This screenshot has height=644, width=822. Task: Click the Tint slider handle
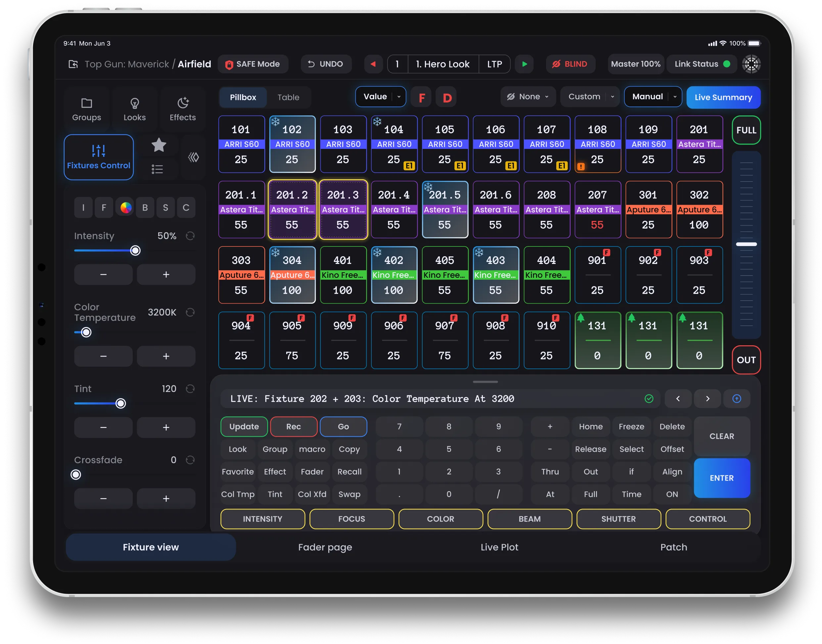[x=121, y=404]
